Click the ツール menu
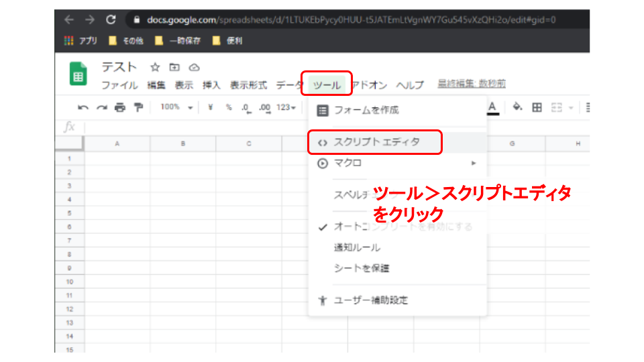The image size is (644, 362). (x=327, y=85)
